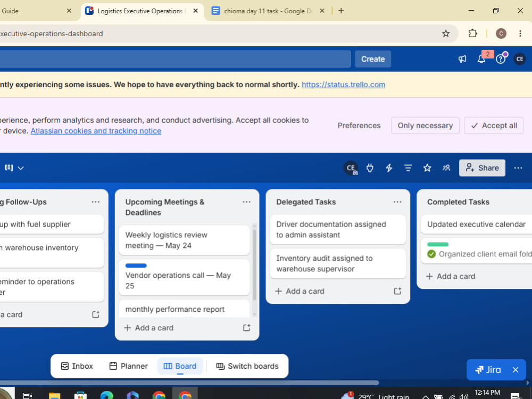The image size is (532, 399).
Task: Click the taskbar clock
Action: (x=487, y=394)
